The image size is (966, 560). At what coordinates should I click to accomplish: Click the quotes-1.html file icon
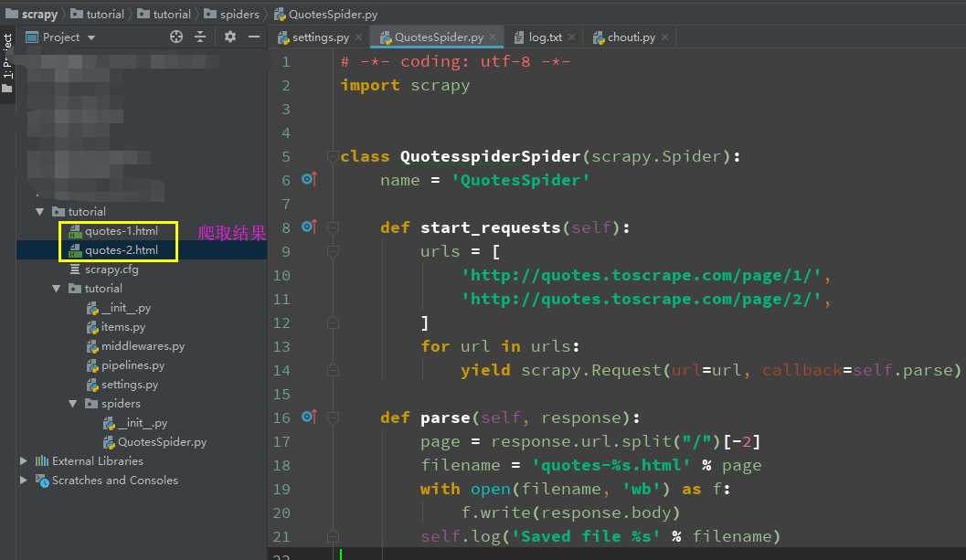click(x=75, y=231)
